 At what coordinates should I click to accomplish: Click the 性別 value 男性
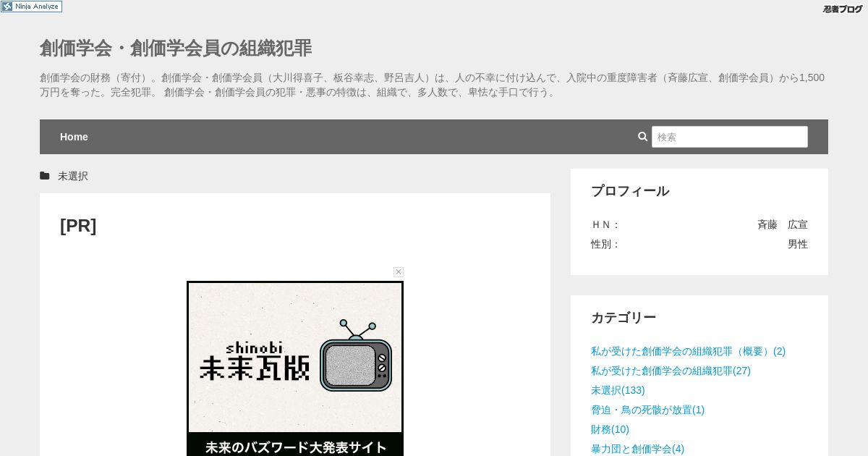[x=797, y=244]
